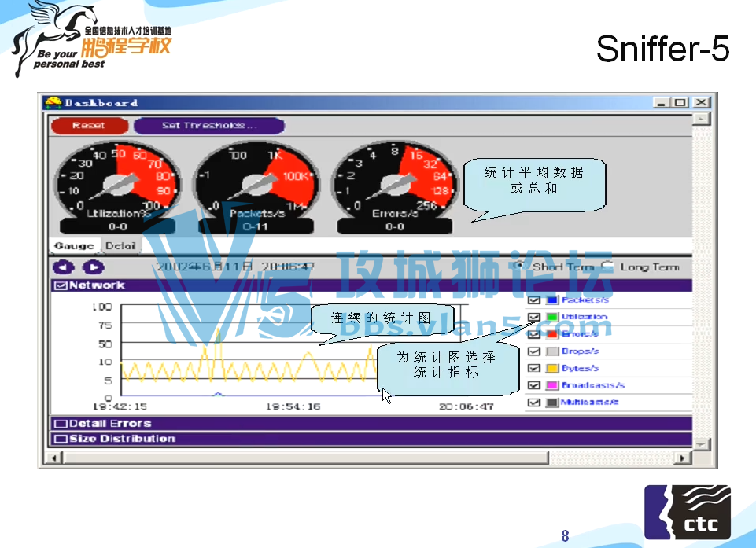Click the Broadcasts/s legend link

pyautogui.click(x=593, y=385)
